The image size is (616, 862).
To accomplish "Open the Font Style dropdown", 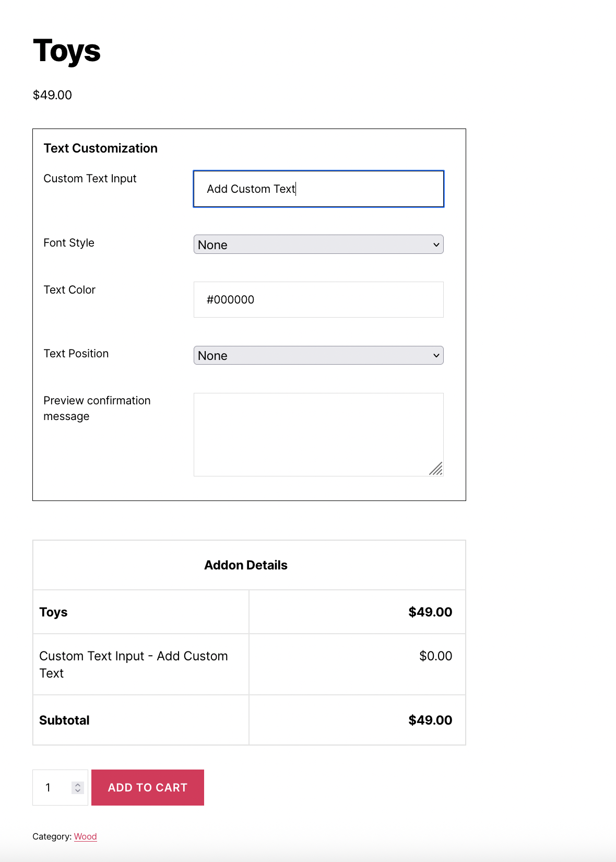I will pos(318,244).
